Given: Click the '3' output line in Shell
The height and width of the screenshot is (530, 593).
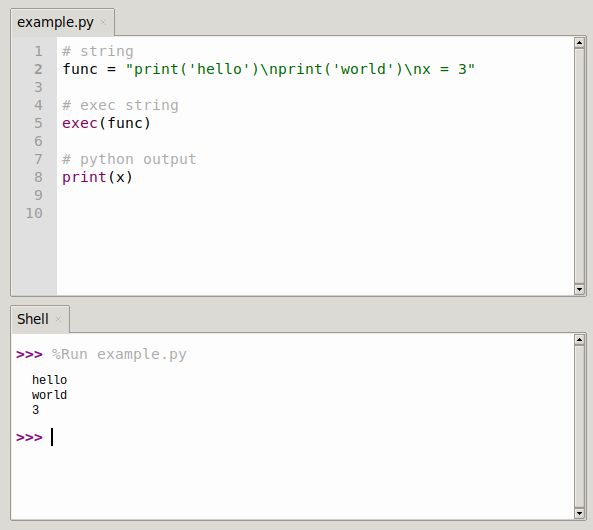Looking at the screenshot, I should 36,410.
